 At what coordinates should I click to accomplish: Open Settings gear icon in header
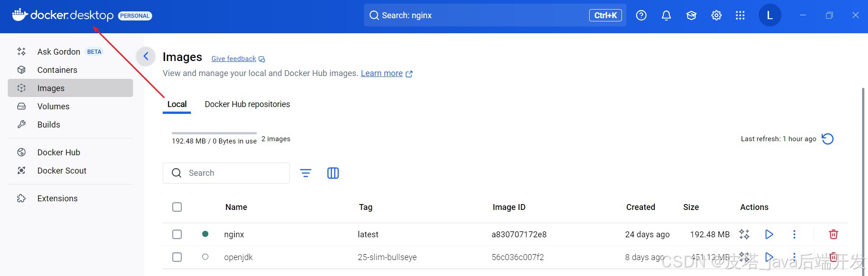tap(716, 15)
